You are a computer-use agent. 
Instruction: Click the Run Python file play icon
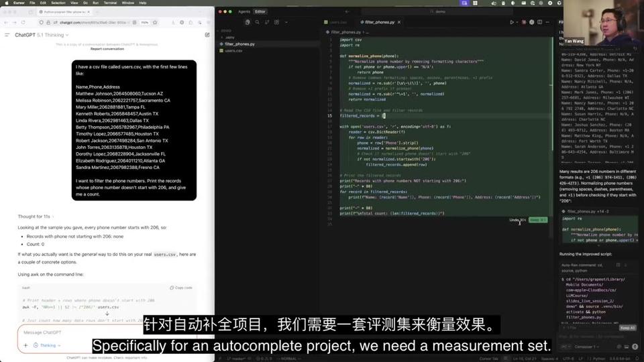512,22
